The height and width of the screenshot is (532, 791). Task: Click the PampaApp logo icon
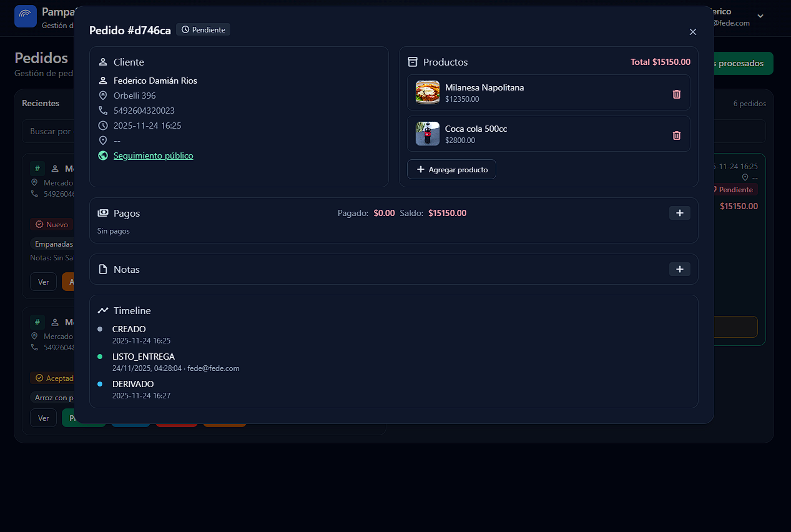26,16
